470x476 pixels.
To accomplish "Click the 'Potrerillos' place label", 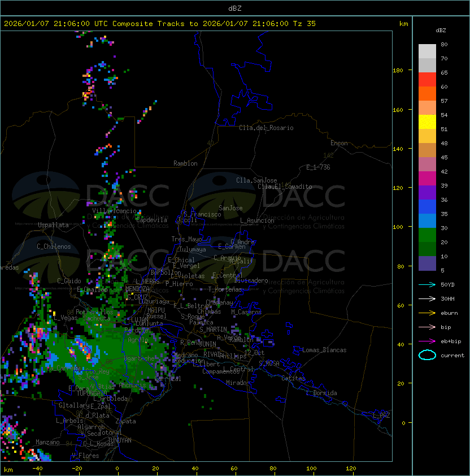I will pyautogui.click(x=94, y=312).
